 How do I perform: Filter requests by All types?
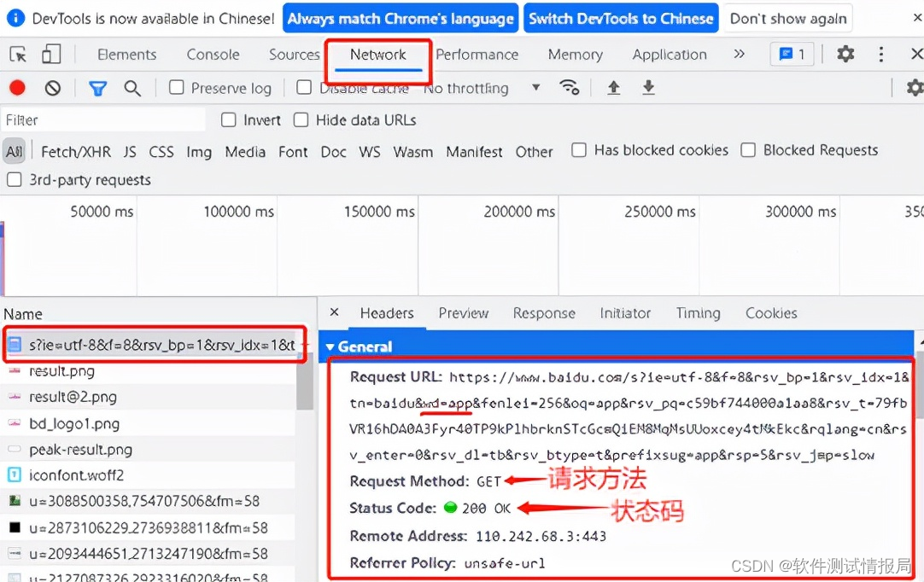(15, 151)
